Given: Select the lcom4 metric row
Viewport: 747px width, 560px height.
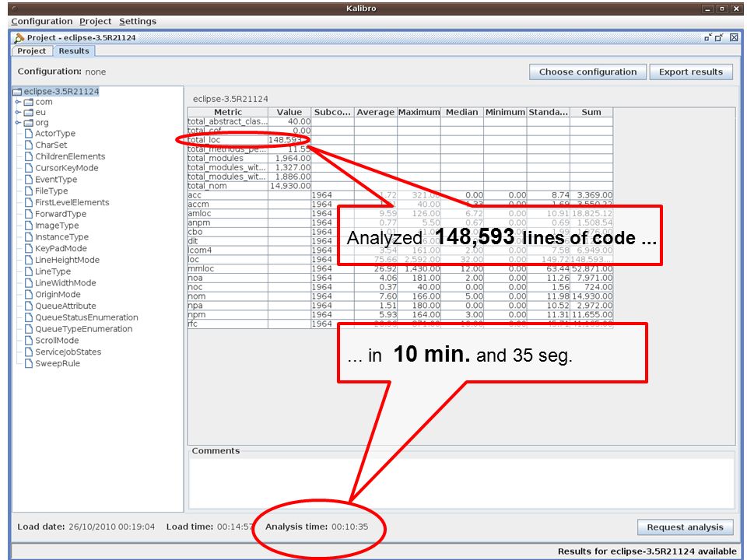Looking at the screenshot, I should 400,250.
